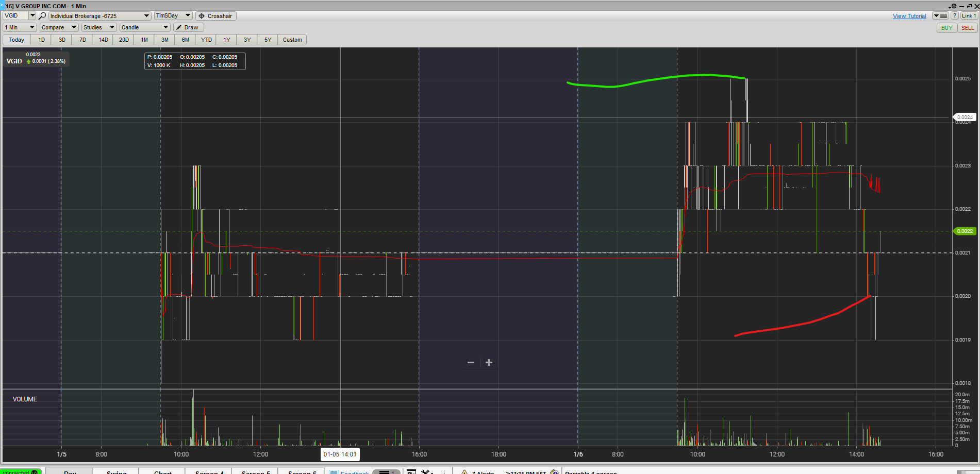Image resolution: width=980 pixels, height=474 pixels.
Task: Select the Today range tab
Action: click(x=16, y=40)
